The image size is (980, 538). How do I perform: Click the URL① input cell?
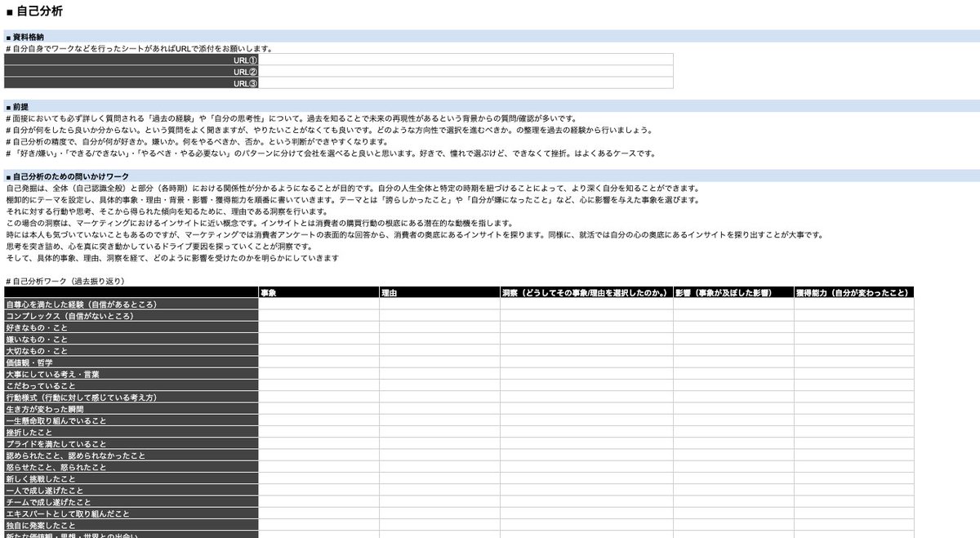click(465, 60)
